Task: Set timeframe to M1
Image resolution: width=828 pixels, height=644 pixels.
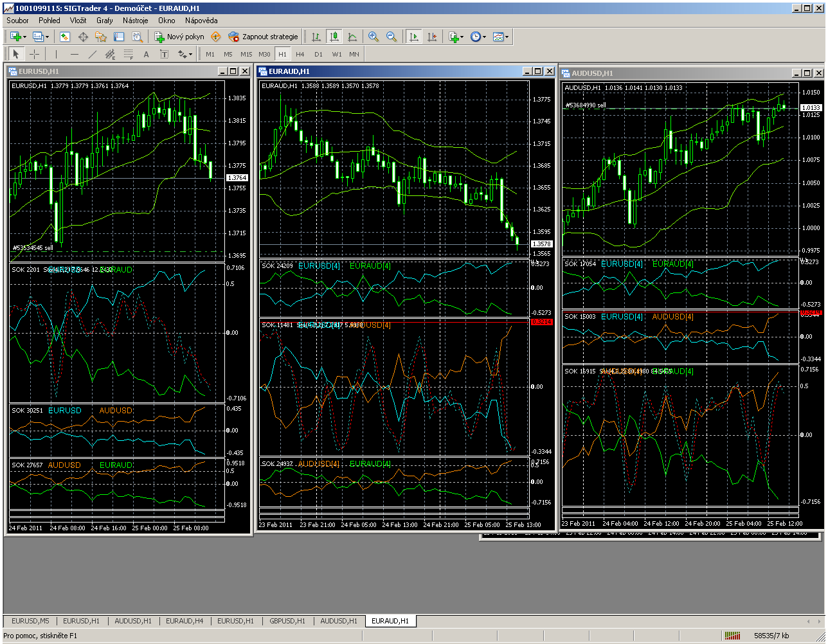Action: (x=210, y=54)
